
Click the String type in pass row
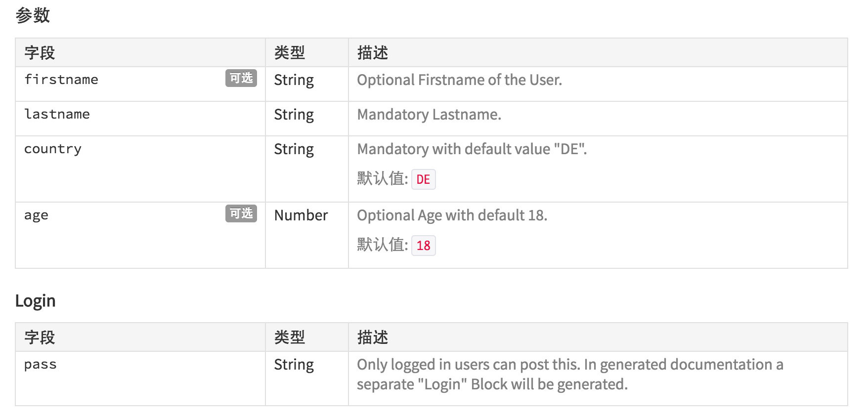pos(294,365)
